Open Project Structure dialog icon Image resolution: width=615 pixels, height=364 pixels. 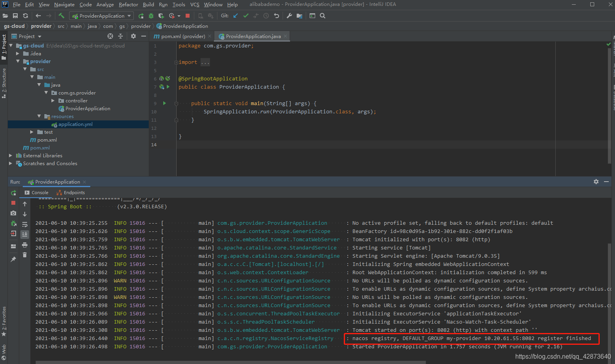(299, 16)
